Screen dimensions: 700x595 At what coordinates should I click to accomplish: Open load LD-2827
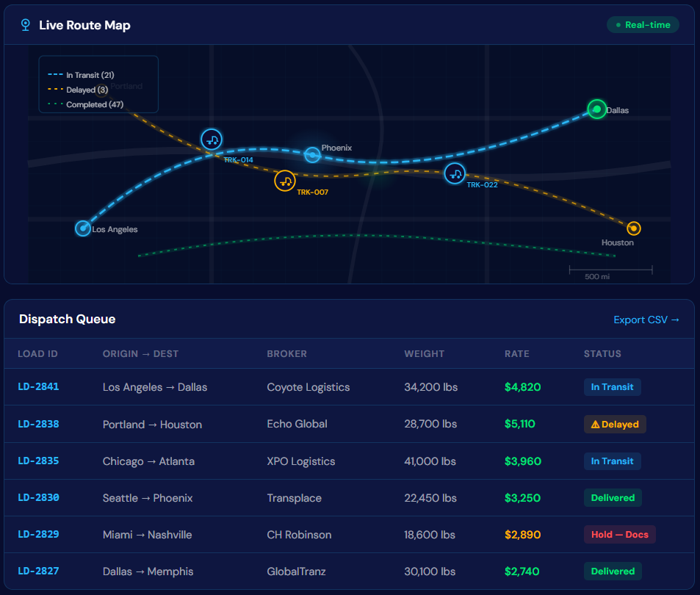coord(38,571)
